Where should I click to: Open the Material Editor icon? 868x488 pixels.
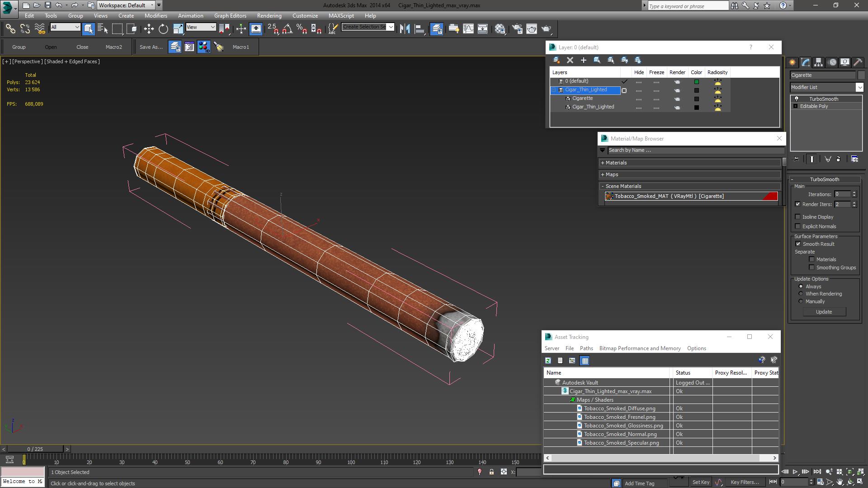tap(500, 29)
